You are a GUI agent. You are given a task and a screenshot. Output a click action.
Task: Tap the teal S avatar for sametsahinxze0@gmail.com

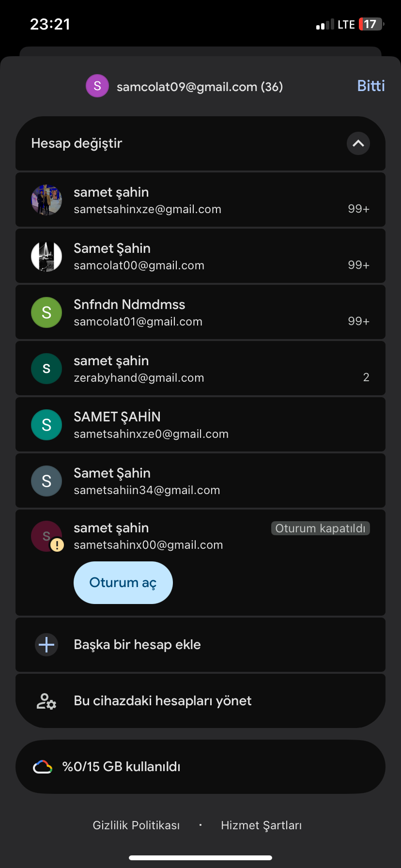click(x=46, y=425)
